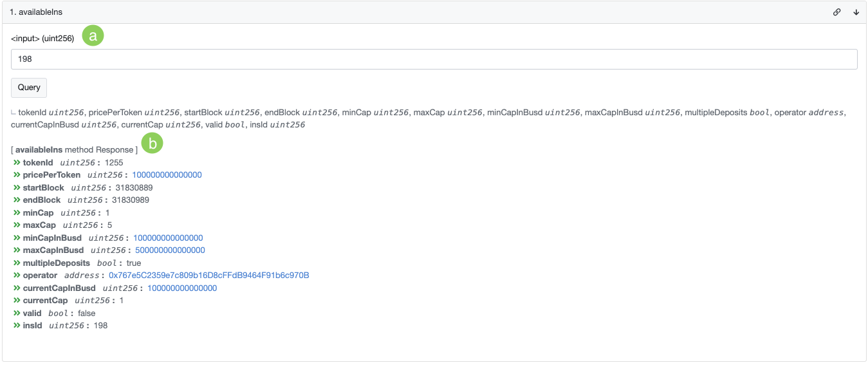
Task: Click the green 'b' annotation badge
Action: coord(152,144)
